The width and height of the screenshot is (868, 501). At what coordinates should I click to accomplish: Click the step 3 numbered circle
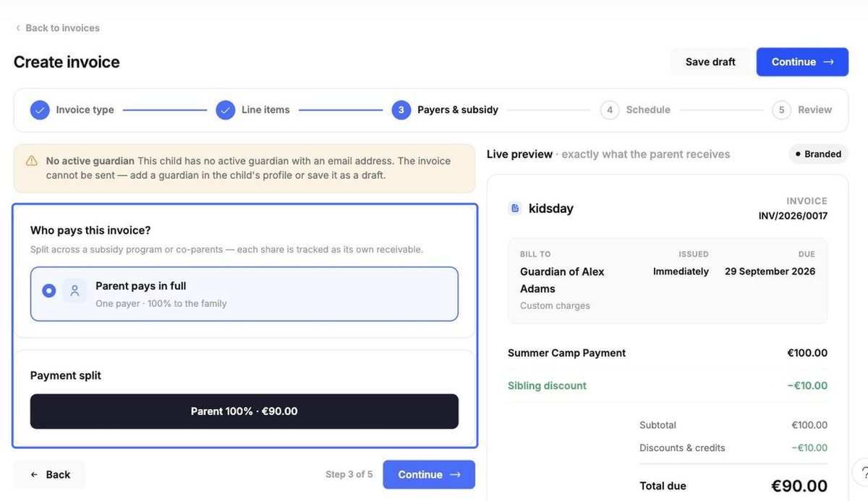point(401,110)
